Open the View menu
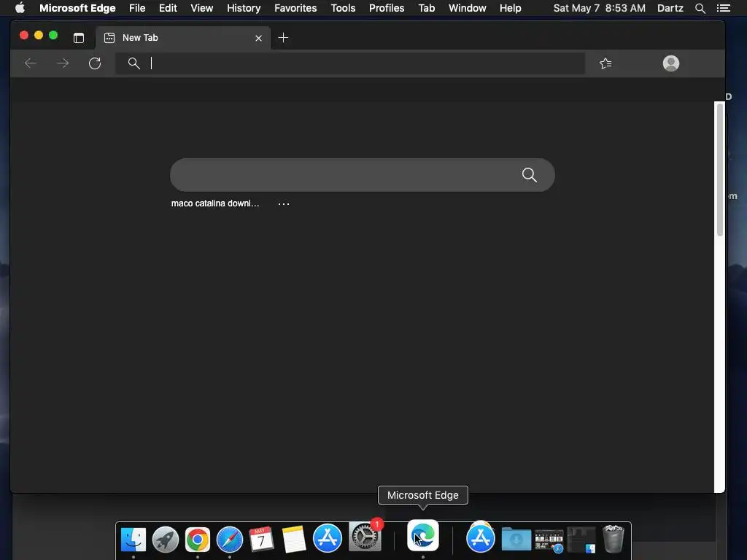 [201, 8]
